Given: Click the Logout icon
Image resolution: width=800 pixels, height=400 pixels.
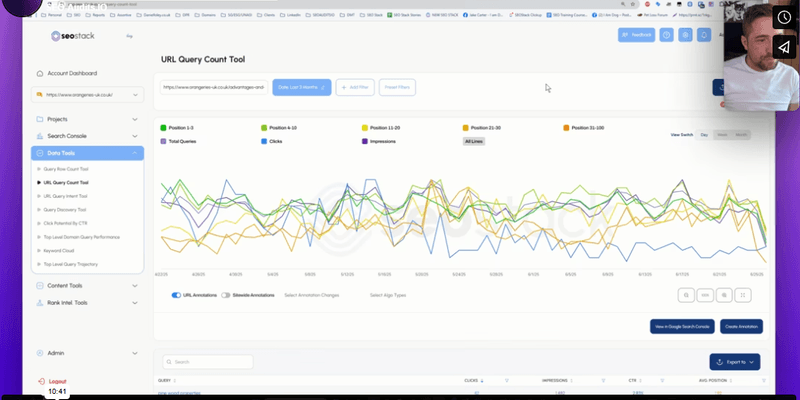Looking at the screenshot, I should [41, 381].
